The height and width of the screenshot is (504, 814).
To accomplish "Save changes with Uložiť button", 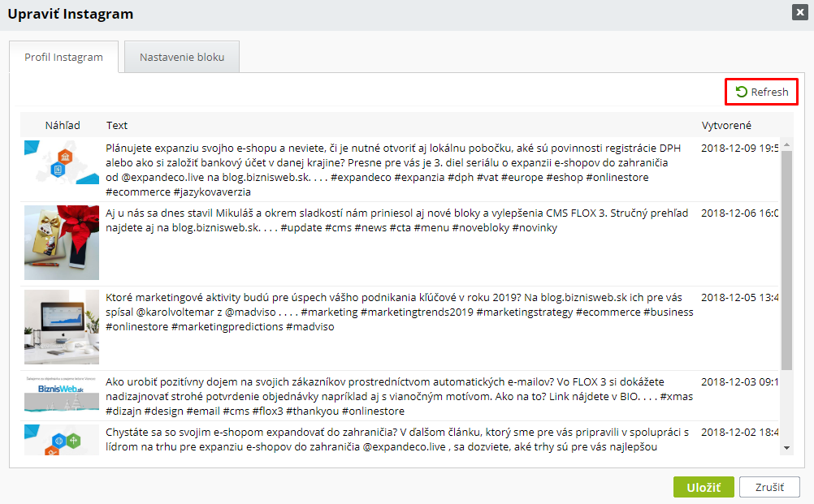I will point(704,488).
